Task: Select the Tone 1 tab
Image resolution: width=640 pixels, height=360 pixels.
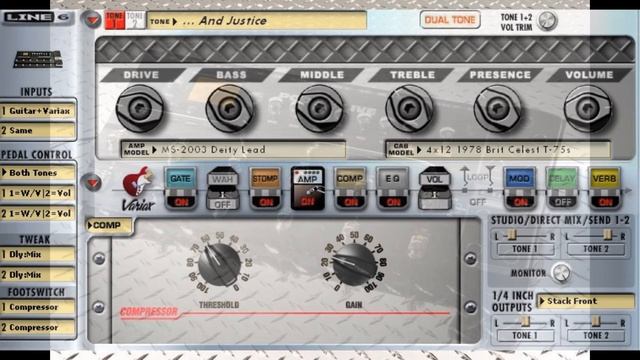Action: tap(115, 20)
